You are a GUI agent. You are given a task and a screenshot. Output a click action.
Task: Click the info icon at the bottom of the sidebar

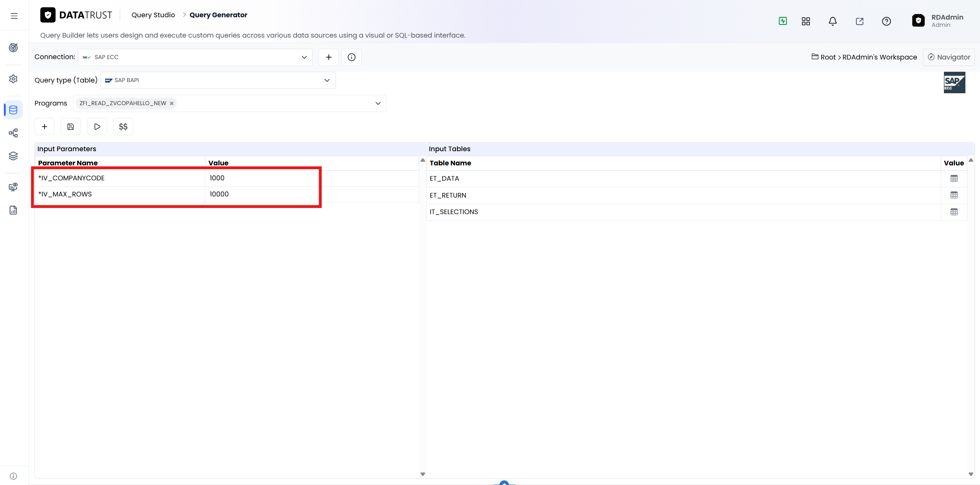tap(13, 476)
